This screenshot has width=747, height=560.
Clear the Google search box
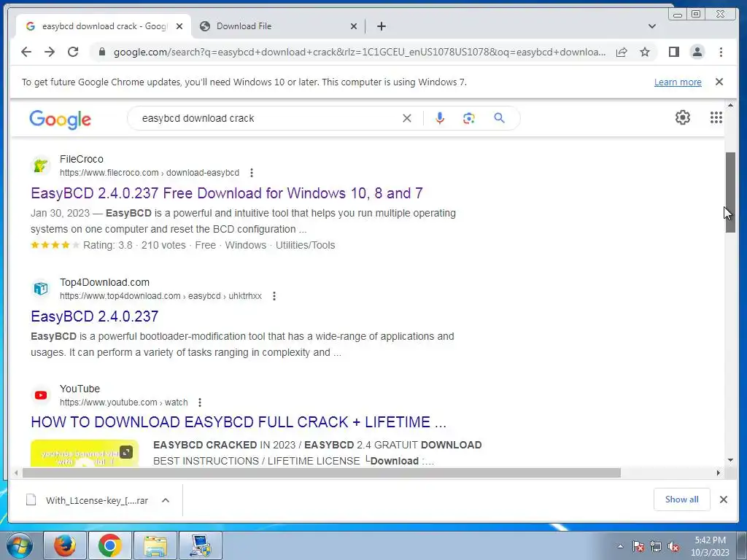[407, 118]
